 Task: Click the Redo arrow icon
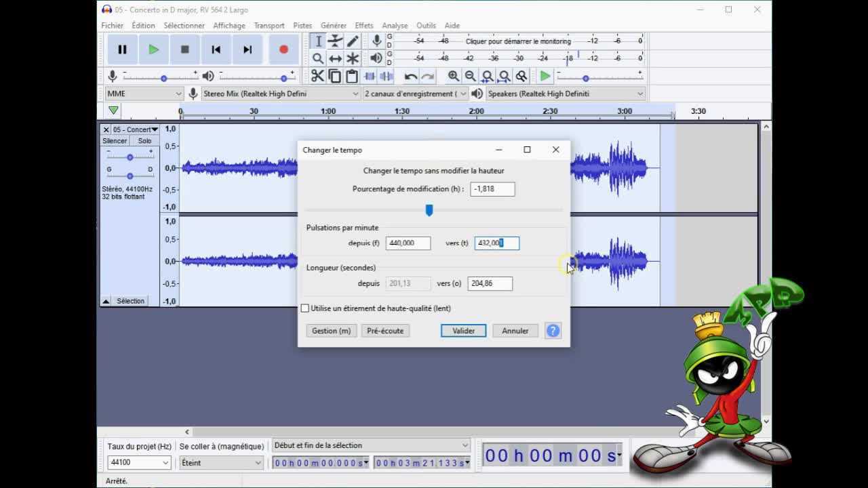click(x=427, y=76)
